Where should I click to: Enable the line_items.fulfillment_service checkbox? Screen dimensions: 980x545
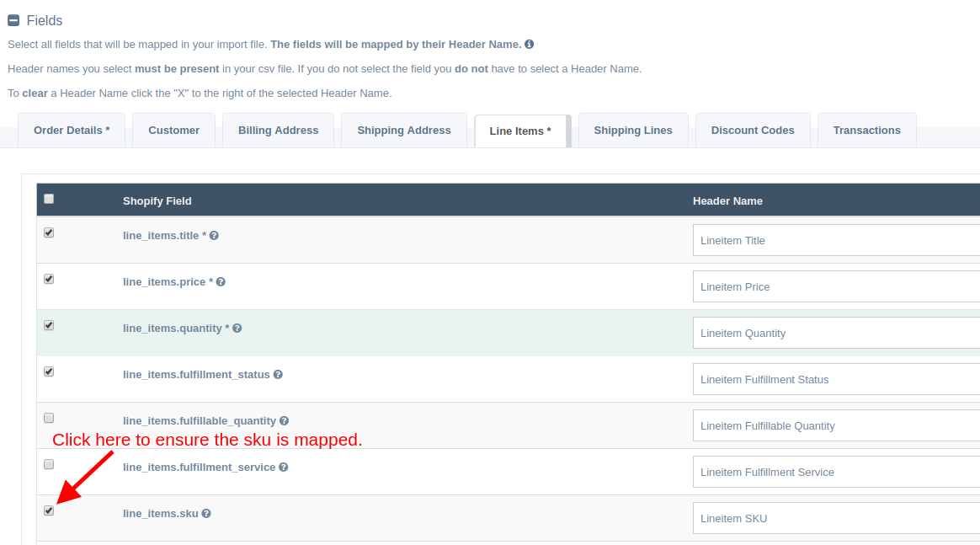point(49,464)
